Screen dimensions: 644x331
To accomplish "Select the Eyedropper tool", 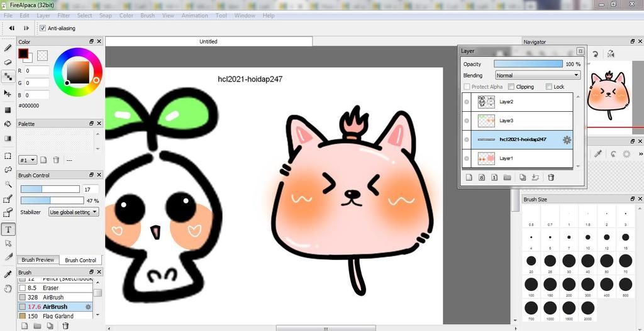I will coord(8,274).
